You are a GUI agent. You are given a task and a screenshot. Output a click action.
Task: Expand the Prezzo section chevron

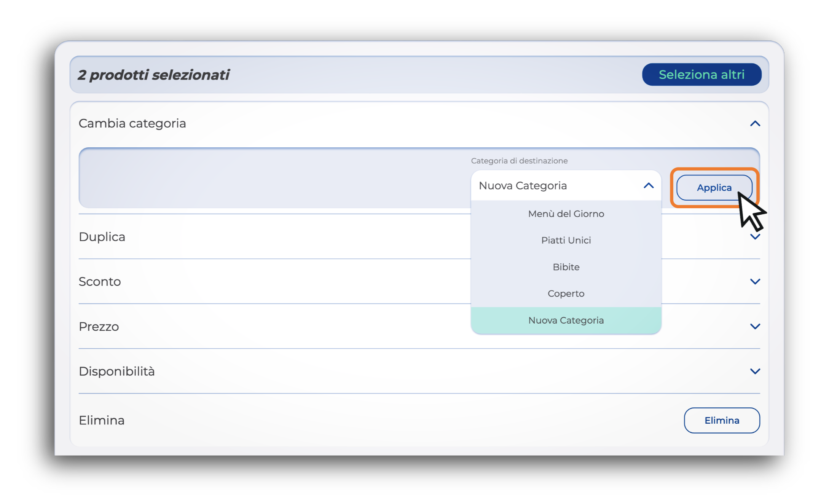coord(755,327)
